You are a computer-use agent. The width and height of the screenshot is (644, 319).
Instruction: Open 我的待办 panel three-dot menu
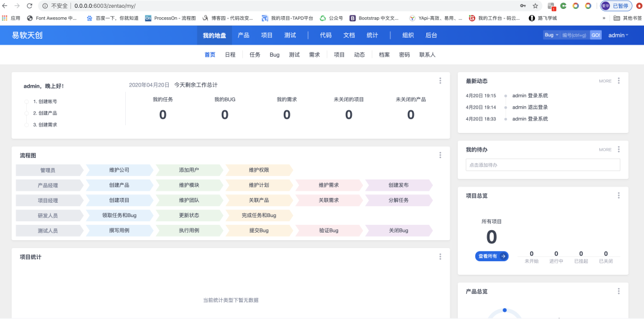(619, 149)
